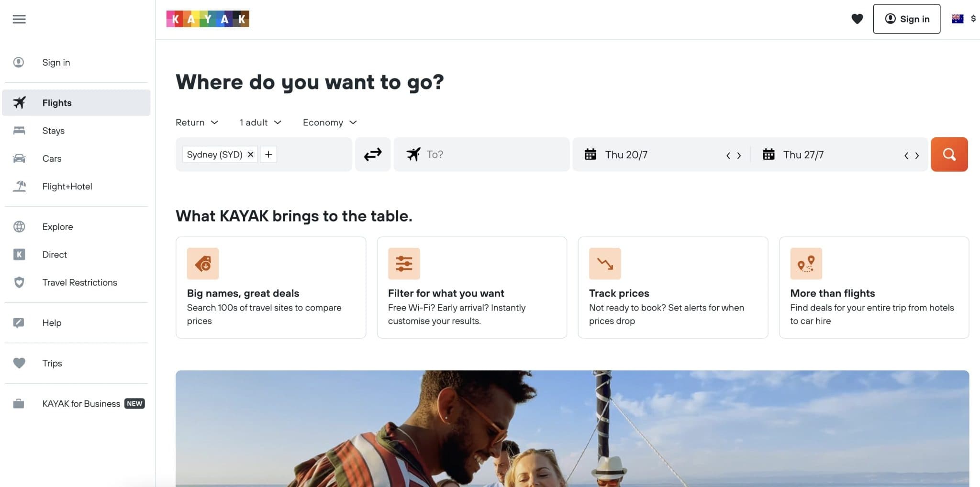
Task: Click the user icon beside sidebar Sign in
Action: coord(19,62)
